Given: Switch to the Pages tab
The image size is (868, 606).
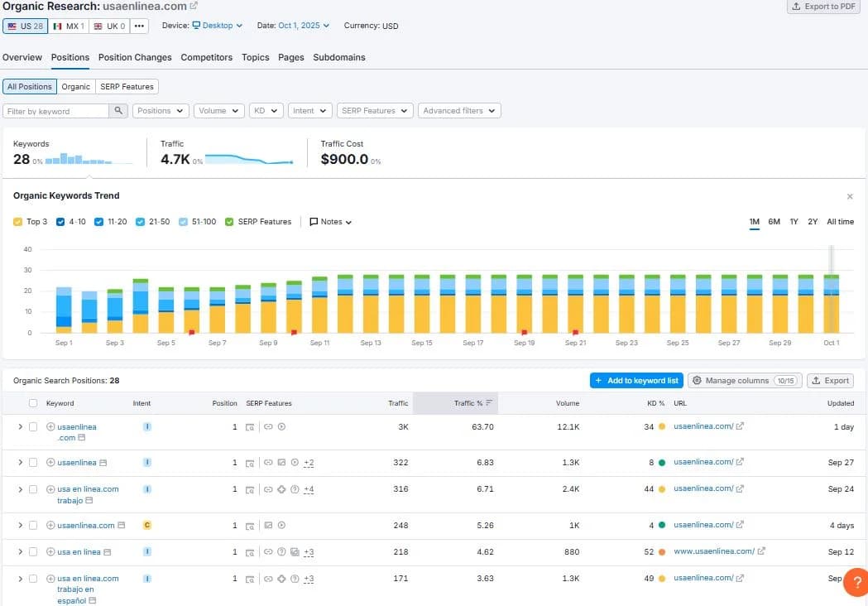Looking at the screenshot, I should 291,58.
